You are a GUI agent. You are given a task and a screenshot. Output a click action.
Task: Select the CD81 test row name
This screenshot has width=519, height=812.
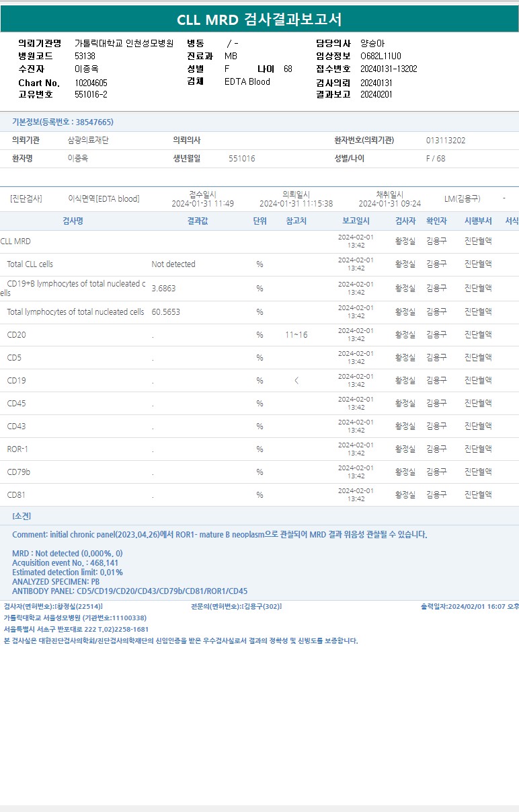pyautogui.click(x=16, y=495)
